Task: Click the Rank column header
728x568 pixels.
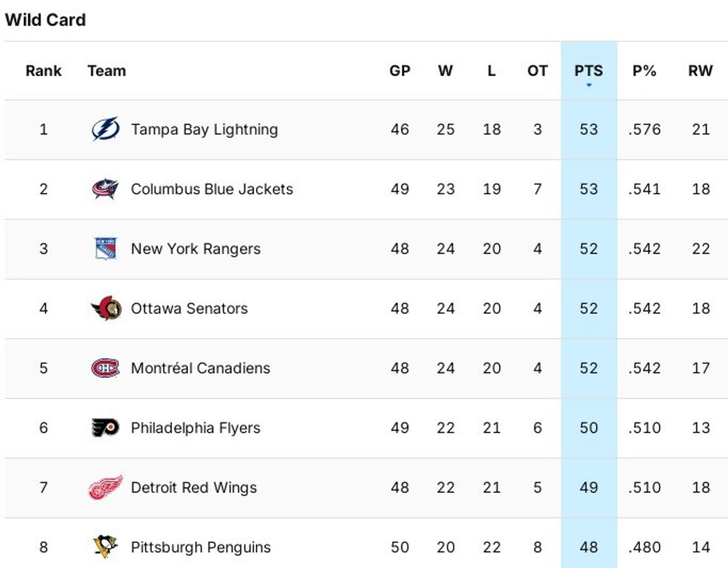Action: (x=43, y=71)
